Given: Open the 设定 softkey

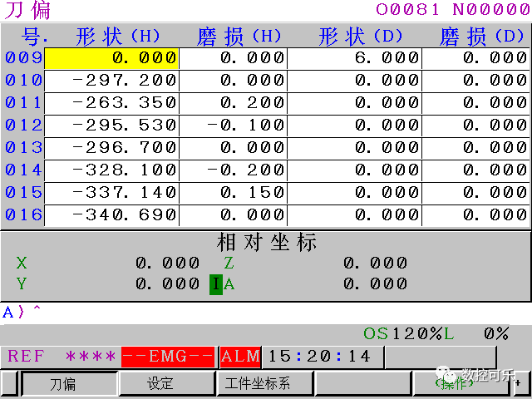Looking at the screenshot, I should coord(167,384).
